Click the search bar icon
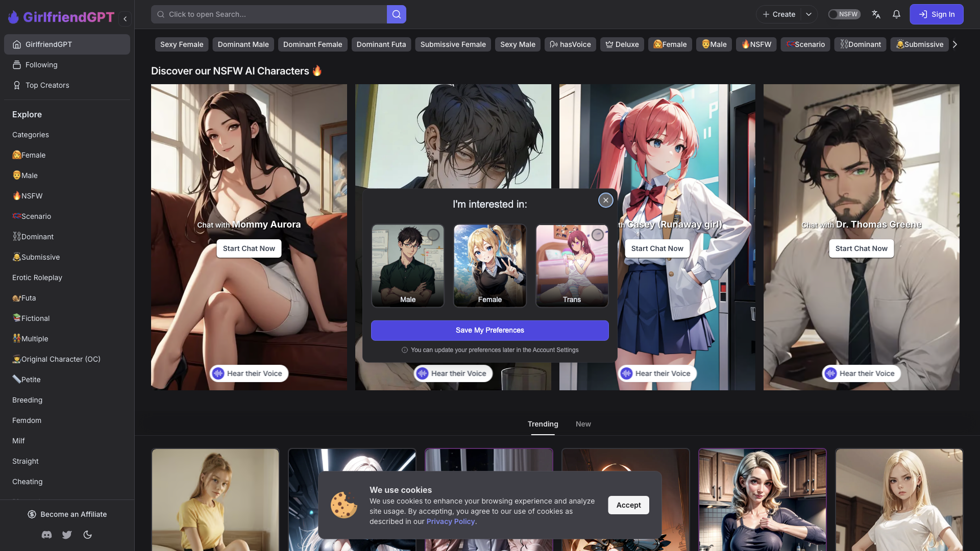This screenshot has width=980, height=551. tap(397, 14)
